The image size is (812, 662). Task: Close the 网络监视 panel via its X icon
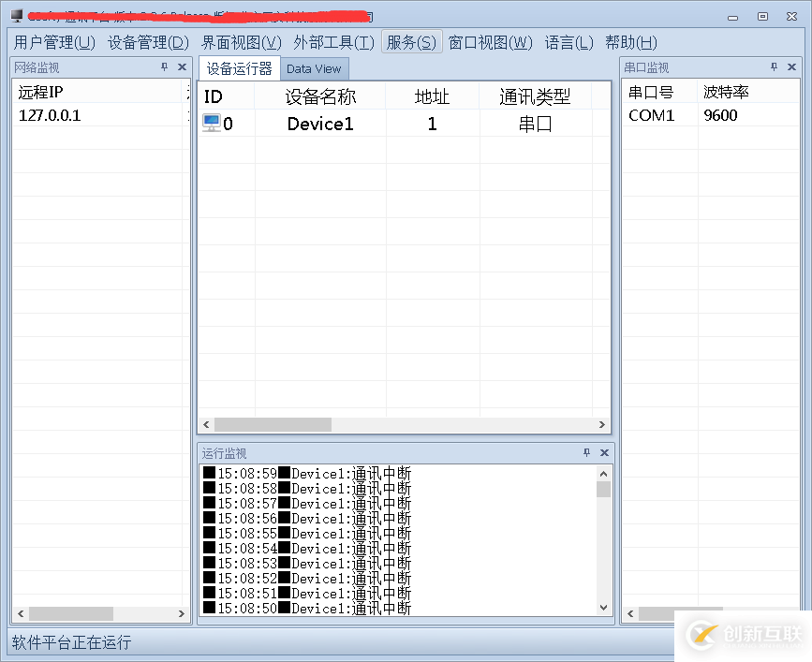181,66
